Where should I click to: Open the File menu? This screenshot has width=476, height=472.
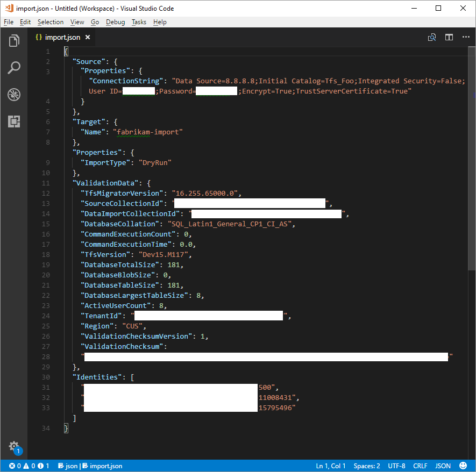tap(9, 22)
